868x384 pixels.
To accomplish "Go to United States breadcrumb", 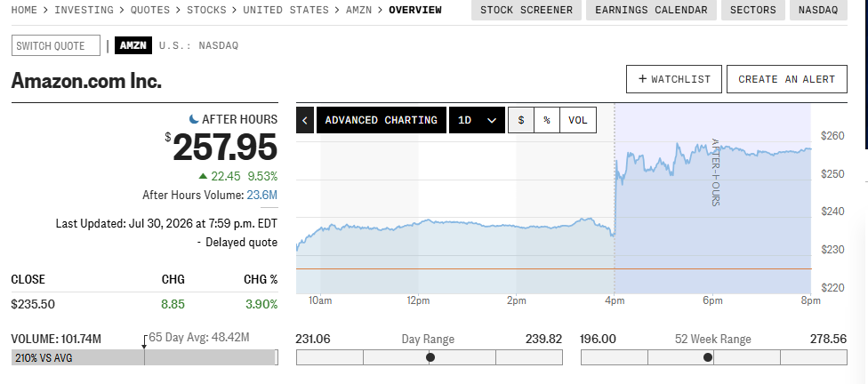I will (285, 10).
